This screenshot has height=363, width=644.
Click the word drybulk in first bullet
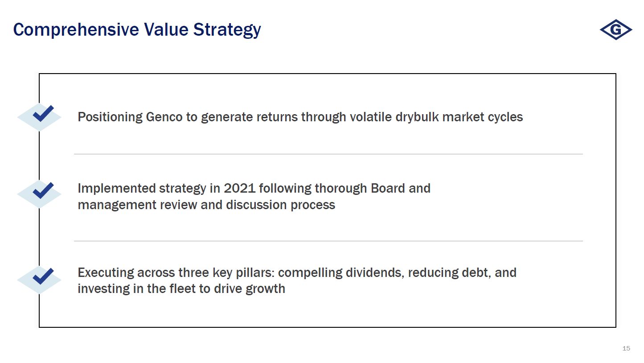416,117
